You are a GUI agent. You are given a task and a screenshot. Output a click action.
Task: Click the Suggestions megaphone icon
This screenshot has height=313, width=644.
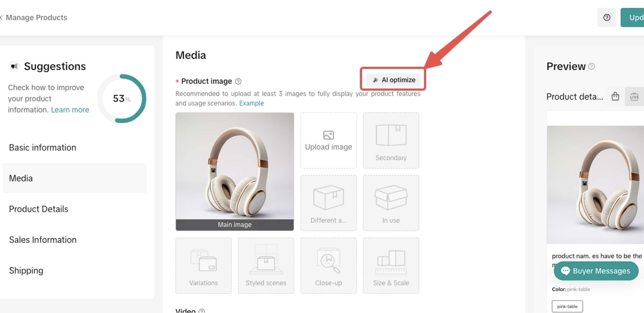pyautogui.click(x=14, y=66)
